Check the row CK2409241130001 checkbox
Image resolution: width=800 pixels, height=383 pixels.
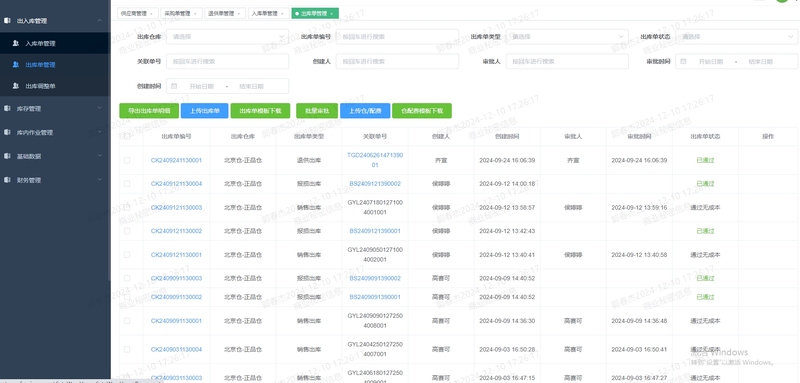(x=127, y=160)
